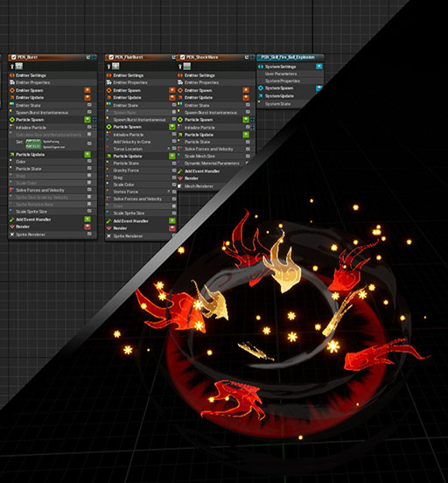The height and width of the screenshot is (483, 448).
Task: Open ShockWave emitter's header options icon
Action: point(247,57)
